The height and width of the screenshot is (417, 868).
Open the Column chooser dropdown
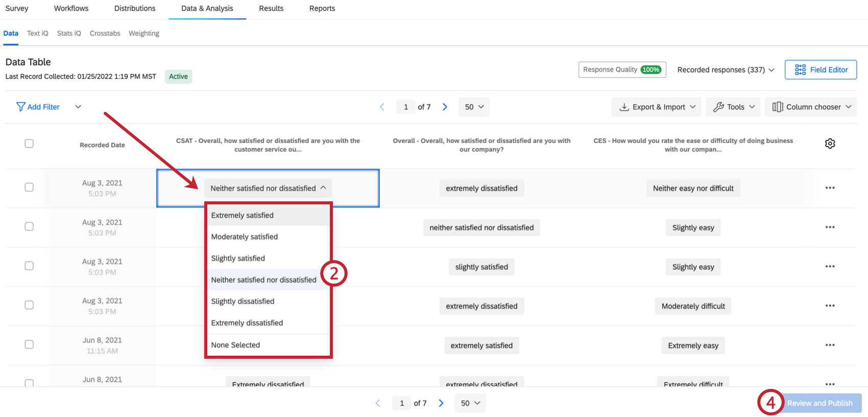pyautogui.click(x=811, y=107)
